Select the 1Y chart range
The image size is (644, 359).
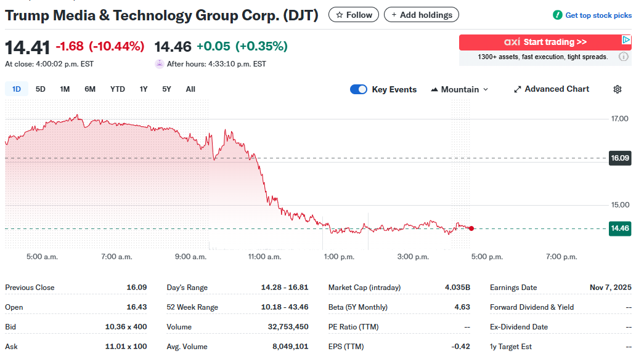click(144, 89)
